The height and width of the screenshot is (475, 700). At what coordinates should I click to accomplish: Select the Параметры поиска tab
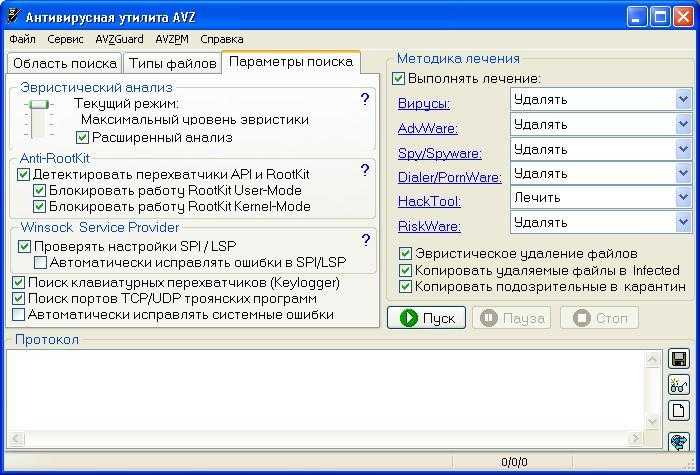click(x=291, y=62)
